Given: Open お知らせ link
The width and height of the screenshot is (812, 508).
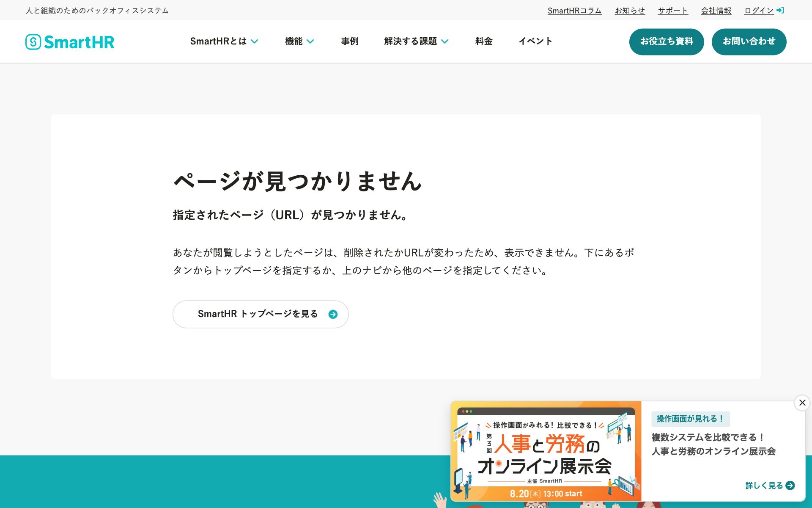Looking at the screenshot, I should [x=630, y=11].
